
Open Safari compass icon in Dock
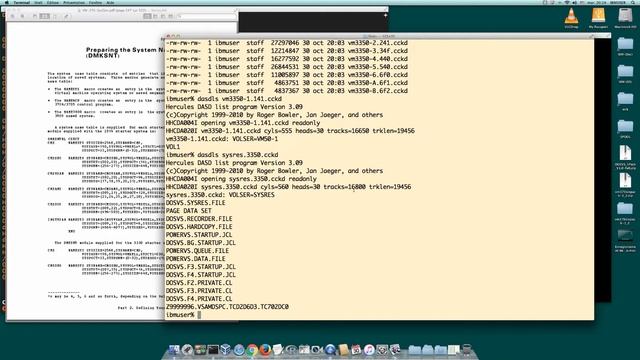[239, 349]
